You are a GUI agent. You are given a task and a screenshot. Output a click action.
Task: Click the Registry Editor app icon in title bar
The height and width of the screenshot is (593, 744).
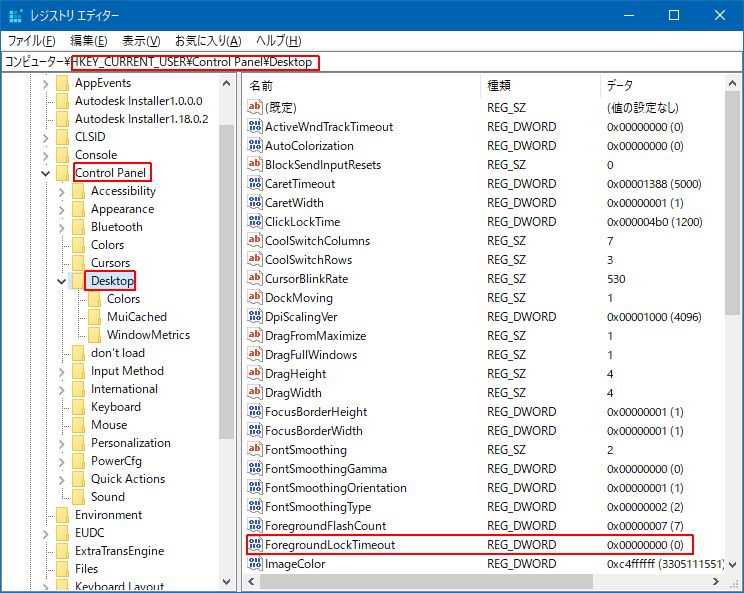[x=15, y=16]
